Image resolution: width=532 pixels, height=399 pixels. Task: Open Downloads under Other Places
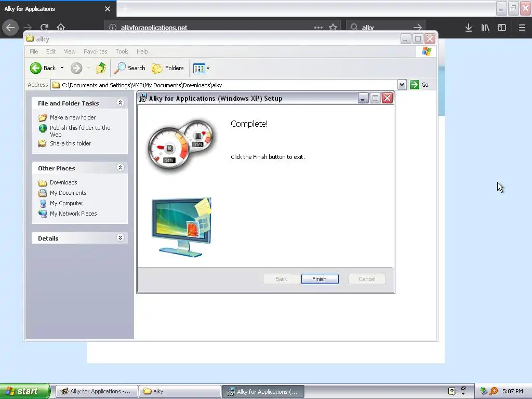[63, 182]
